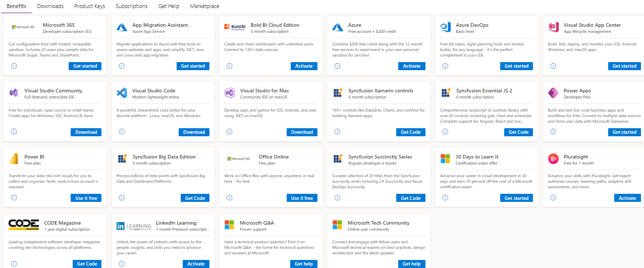This screenshot has width=644, height=268.
Task: Switch to the Marketplace tab
Action: click(x=204, y=6)
